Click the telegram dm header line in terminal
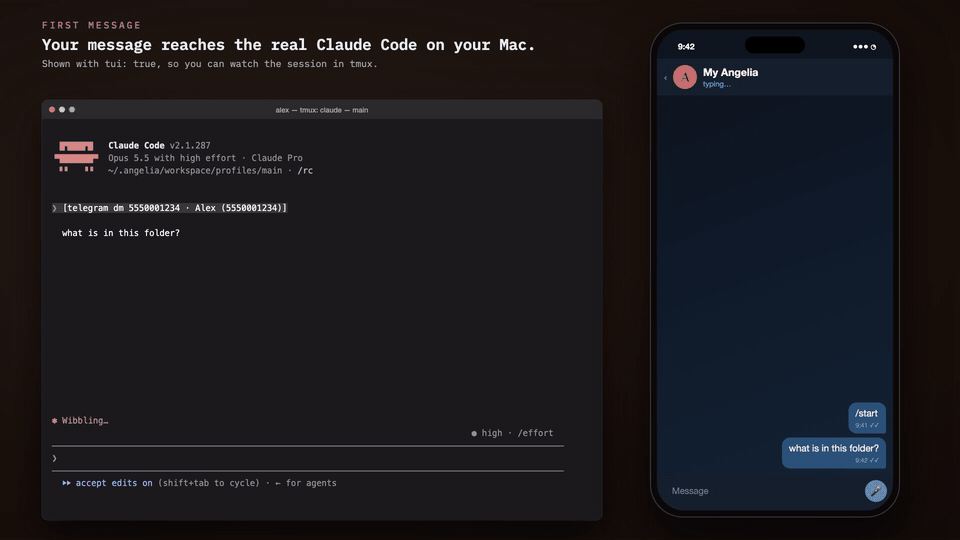 point(174,208)
